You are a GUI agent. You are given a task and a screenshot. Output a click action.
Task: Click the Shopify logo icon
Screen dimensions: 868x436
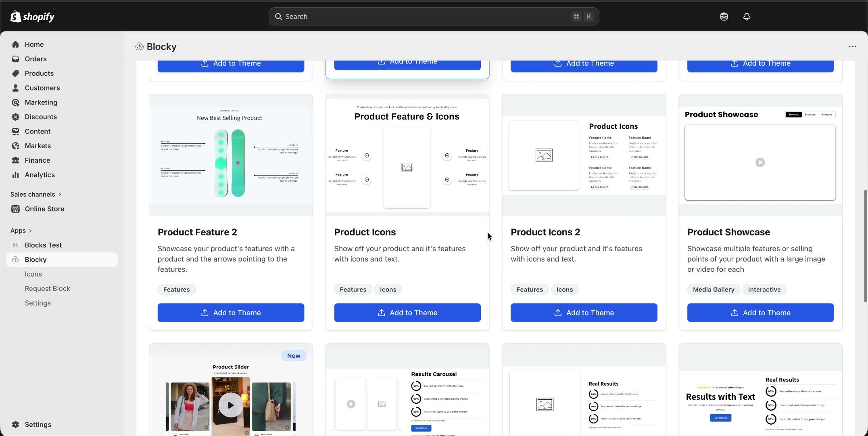[x=15, y=17]
